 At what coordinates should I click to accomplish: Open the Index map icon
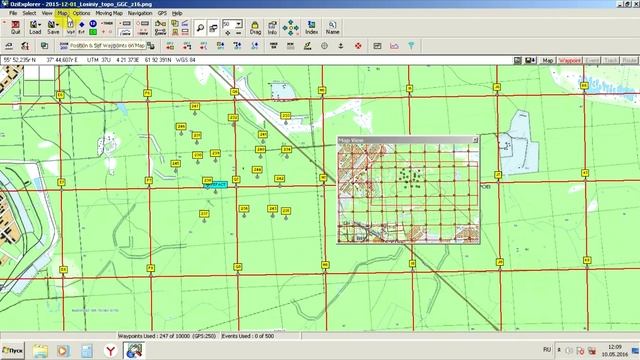coord(311,27)
